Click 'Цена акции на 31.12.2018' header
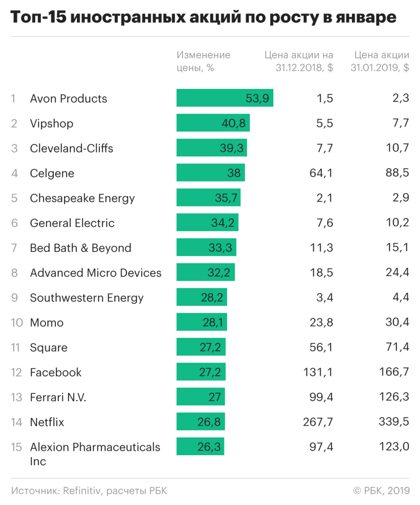 tap(299, 61)
